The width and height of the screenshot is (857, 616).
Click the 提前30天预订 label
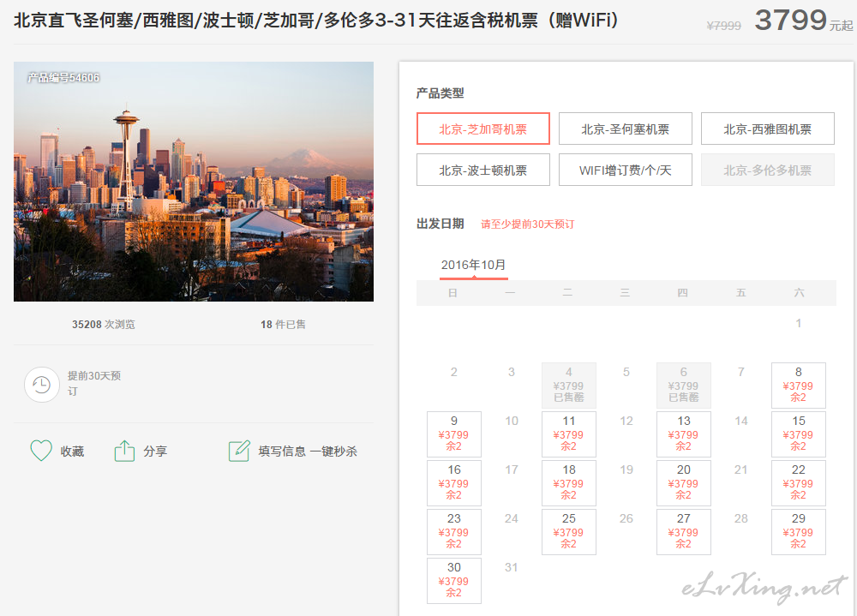pyautogui.click(x=94, y=383)
